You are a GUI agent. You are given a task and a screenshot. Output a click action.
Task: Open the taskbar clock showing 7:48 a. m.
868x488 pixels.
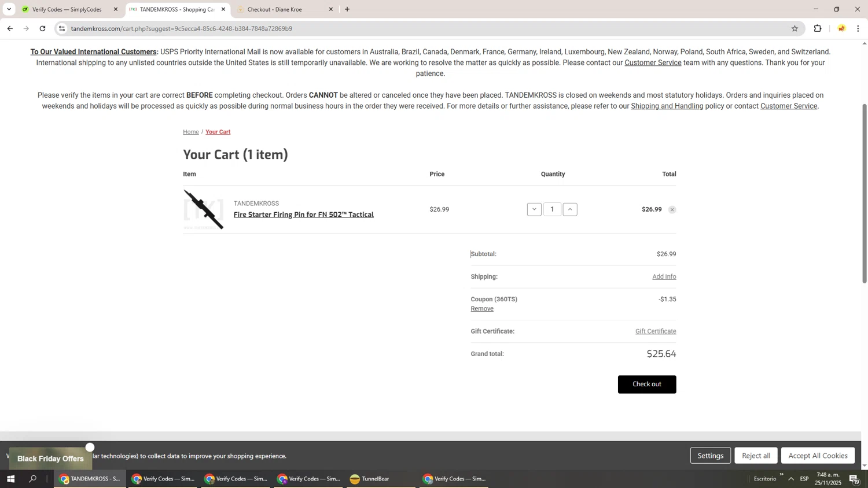tap(828, 479)
